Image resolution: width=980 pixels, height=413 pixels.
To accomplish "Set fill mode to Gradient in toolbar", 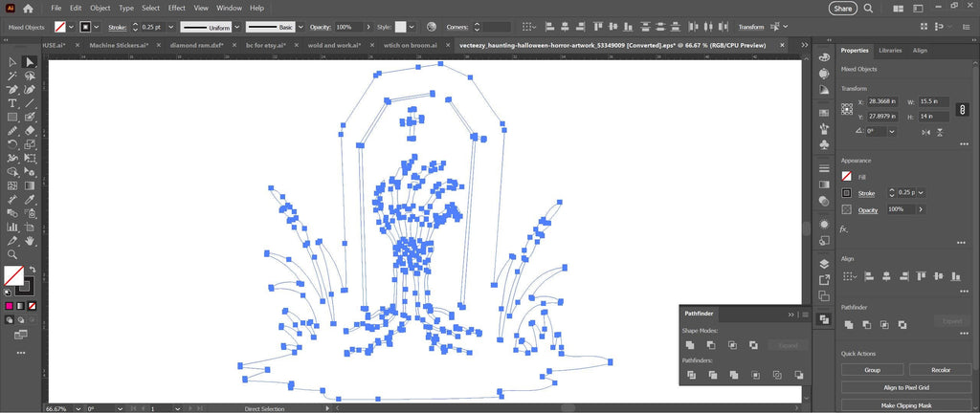I will click(x=21, y=306).
